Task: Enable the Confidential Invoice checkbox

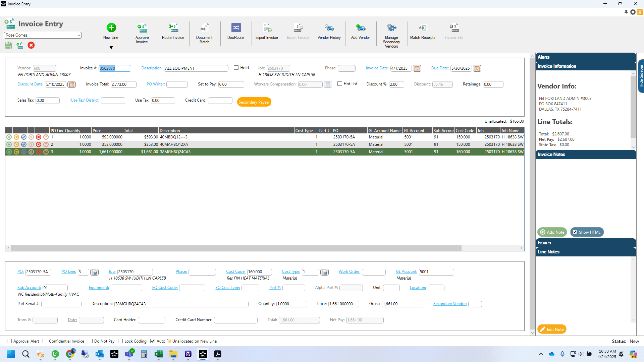Action: point(45,341)
